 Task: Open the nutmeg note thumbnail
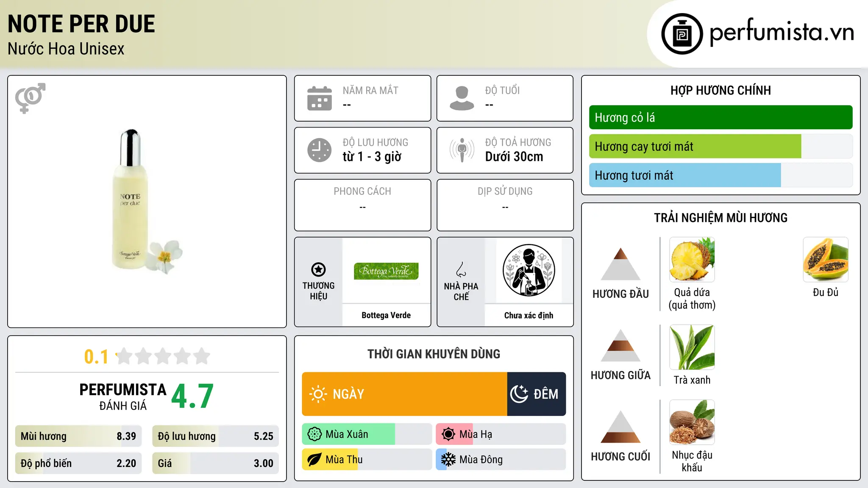pyautogui.click(x=692, y=422)
